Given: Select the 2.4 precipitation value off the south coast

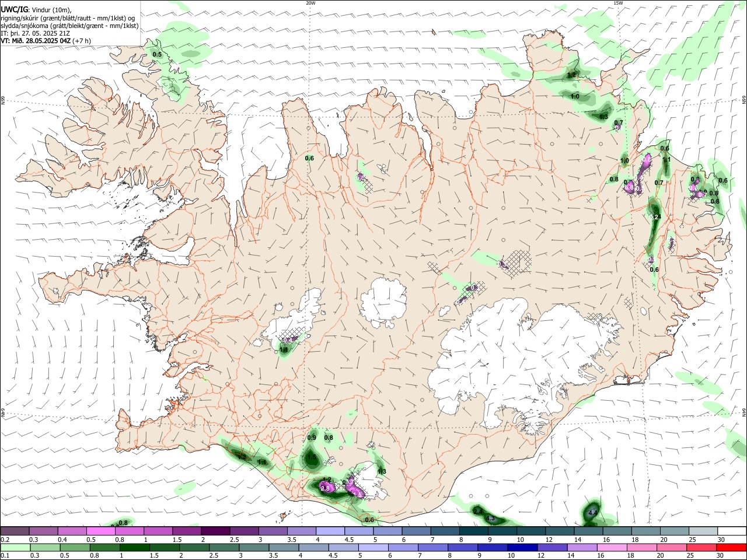Looking at the screenshot, I should coord(477,511).
